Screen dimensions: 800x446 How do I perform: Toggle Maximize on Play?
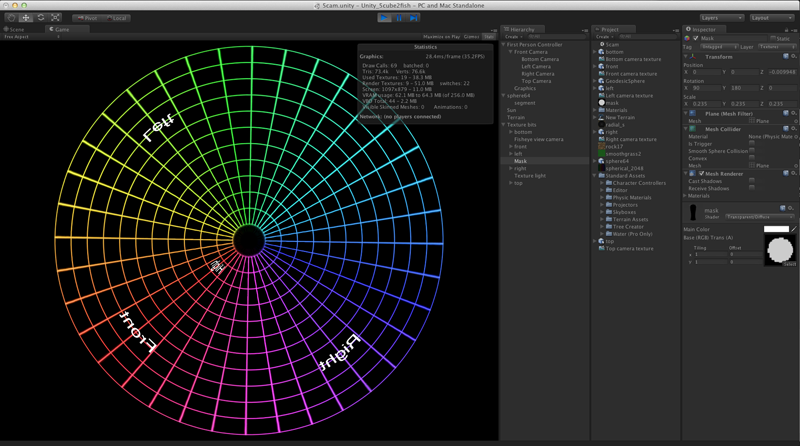click(x=441, y=37)
